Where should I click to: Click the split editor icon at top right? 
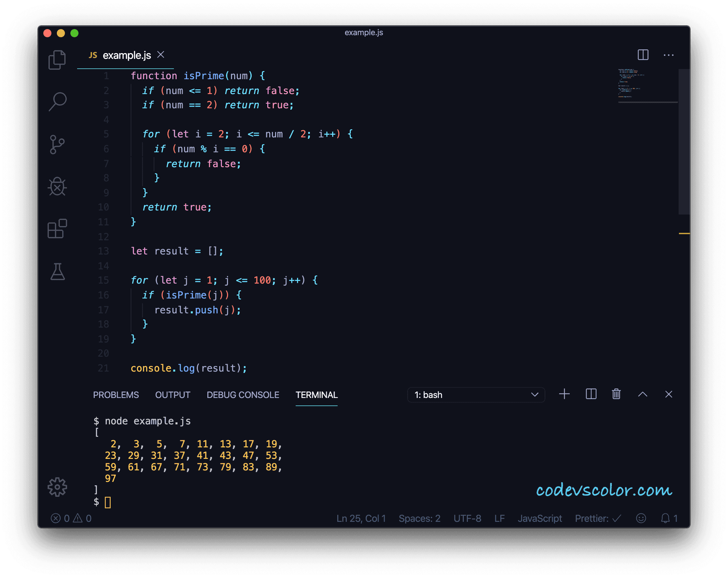643,55
